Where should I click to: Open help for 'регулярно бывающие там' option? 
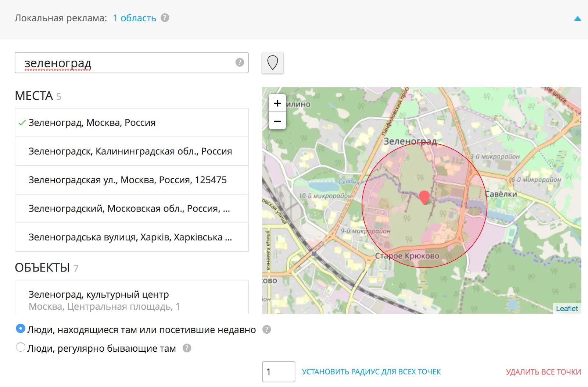187,348
